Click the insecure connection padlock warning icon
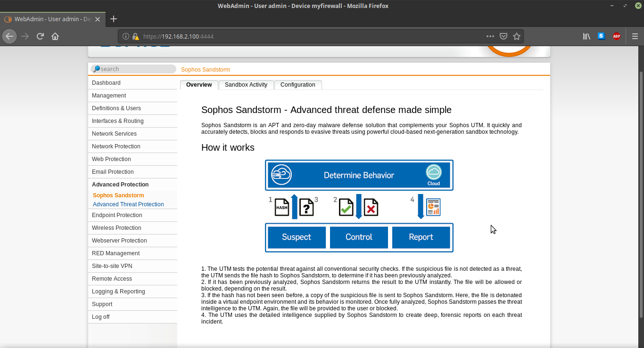This screenshot has width=644, height=348. click(x=136, y=36)
